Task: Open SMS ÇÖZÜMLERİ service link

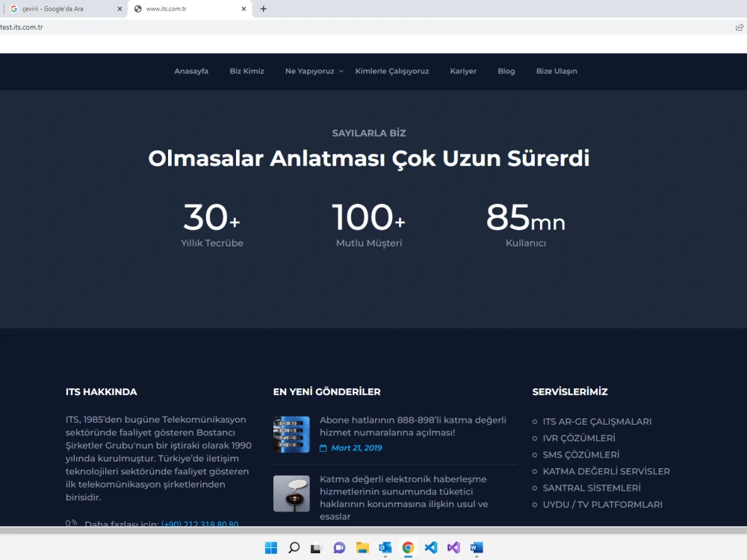Action: tap(581, 455)
